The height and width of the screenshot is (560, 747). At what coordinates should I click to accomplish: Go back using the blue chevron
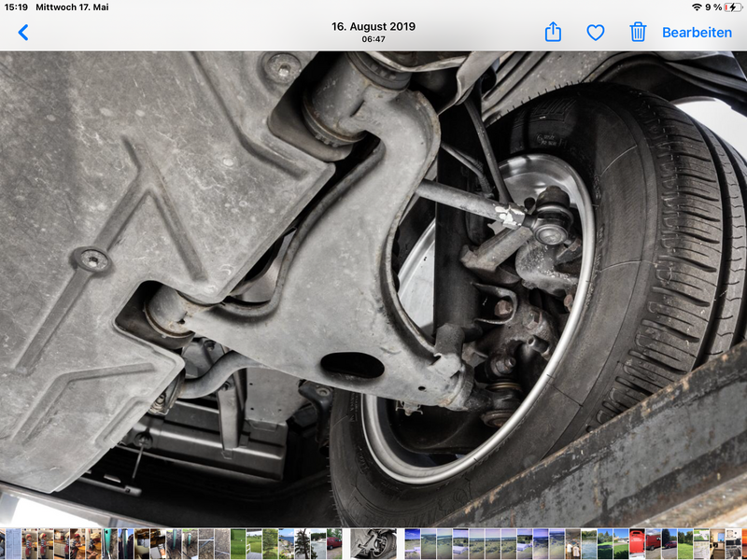23,33
